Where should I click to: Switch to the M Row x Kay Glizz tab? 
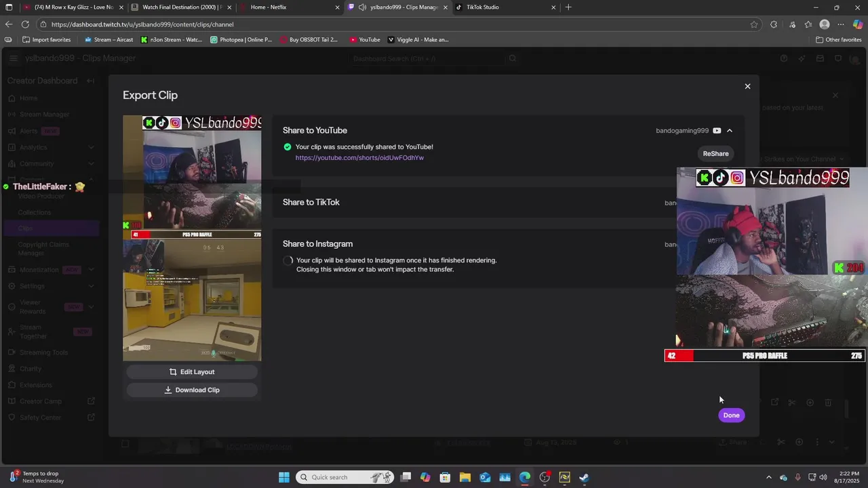[73, 7]
